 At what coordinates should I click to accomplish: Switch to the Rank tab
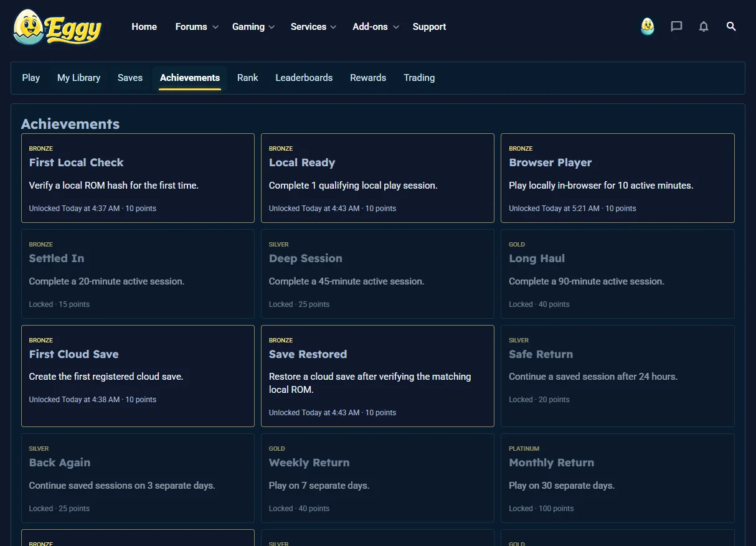coord(248,78)
